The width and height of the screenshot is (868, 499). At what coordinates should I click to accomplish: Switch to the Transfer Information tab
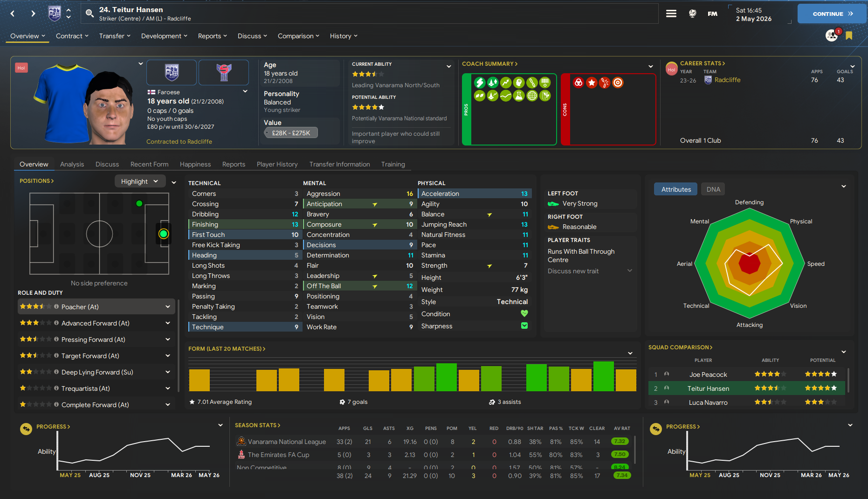(339, 164)
